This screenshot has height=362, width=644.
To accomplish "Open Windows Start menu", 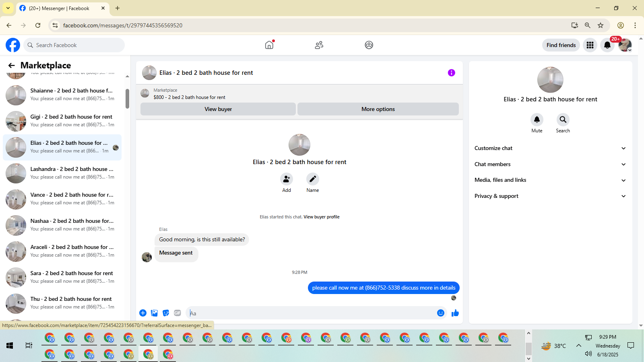I will tap(10, 346).
